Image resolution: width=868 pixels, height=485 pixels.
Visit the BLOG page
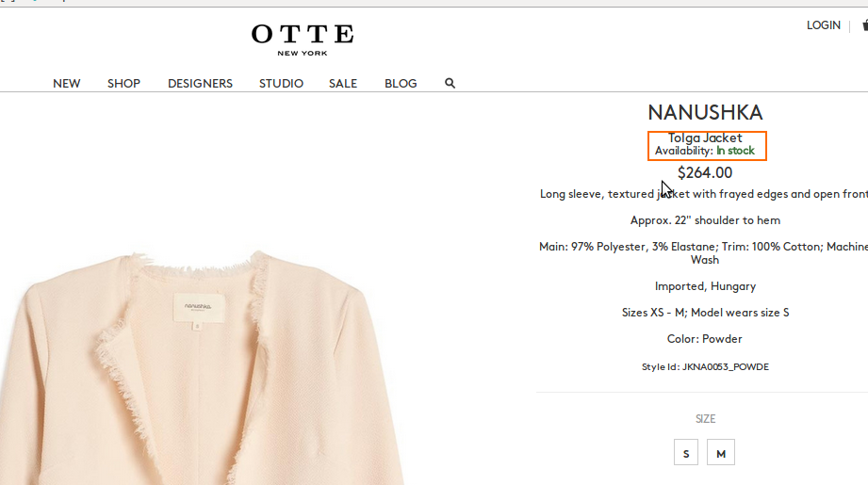pos(401,83)
